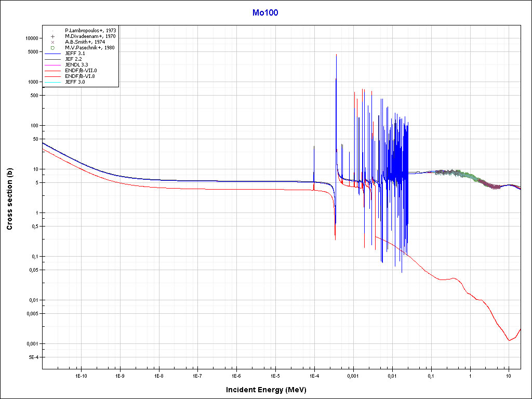Click the plus marker for M.Divadeenam+, 1970
The height and width of the screenshot is (399, 532).
[x=52, y=36]
